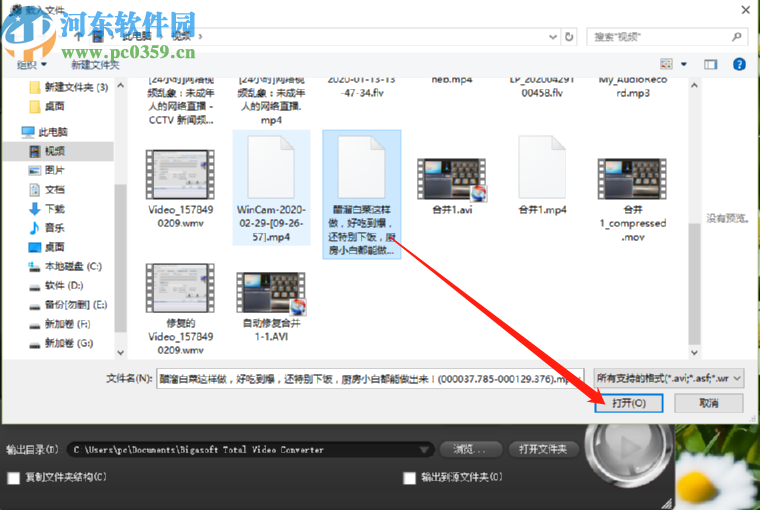Open 下载 in the navigation tree

pyautogui.click(x=47, y=209)
